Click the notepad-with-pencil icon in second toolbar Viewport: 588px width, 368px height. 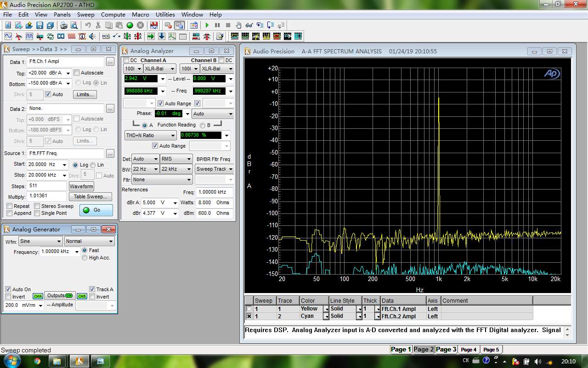coord(220,36)
